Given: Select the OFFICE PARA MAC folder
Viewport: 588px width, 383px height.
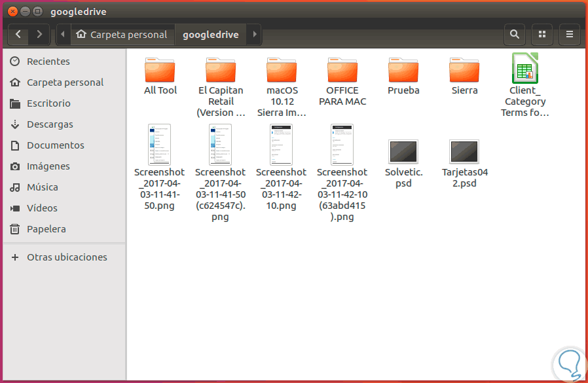Looking at the screenshot, I should tap(342, 82).
